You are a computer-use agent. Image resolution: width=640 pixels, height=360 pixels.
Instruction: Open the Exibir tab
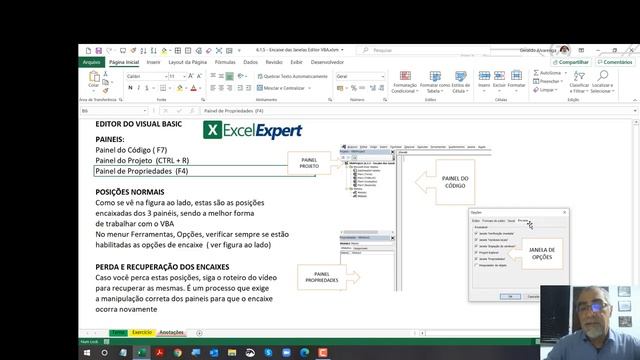[x=296, y=62]
